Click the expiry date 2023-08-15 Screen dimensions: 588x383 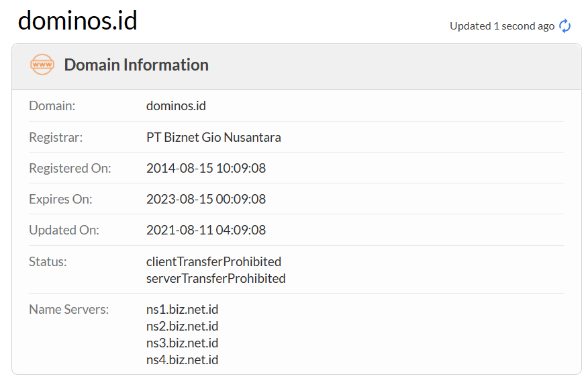point(206,199)
